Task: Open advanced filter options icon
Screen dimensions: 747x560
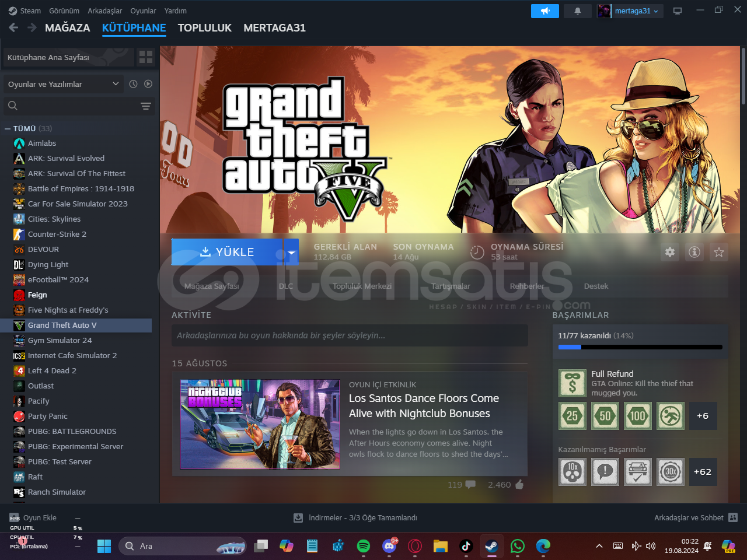Action: click(146, 106)
